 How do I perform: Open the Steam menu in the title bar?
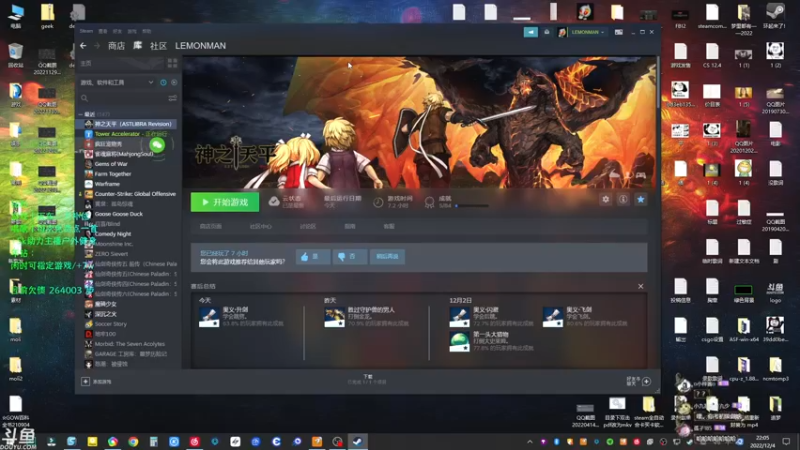[x=86, y=31]
